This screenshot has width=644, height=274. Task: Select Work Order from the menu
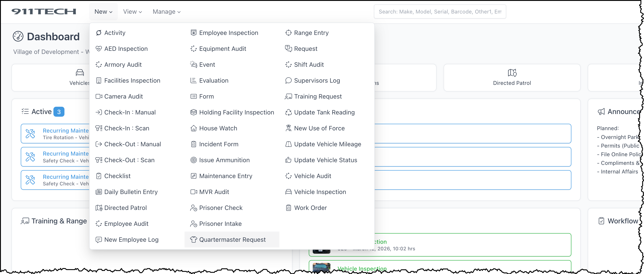(310, 208)
